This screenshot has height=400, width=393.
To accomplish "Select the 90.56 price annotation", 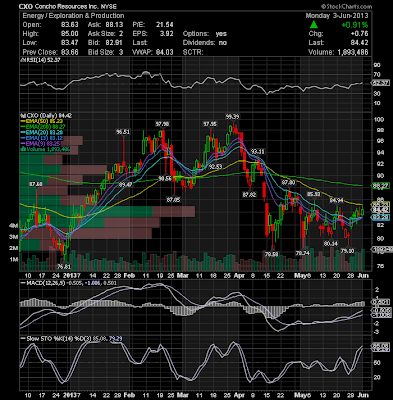I will coord(165,178).
